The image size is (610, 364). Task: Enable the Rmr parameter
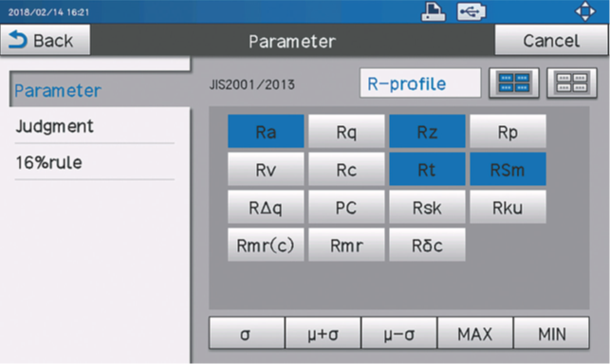tap(346, 245)
